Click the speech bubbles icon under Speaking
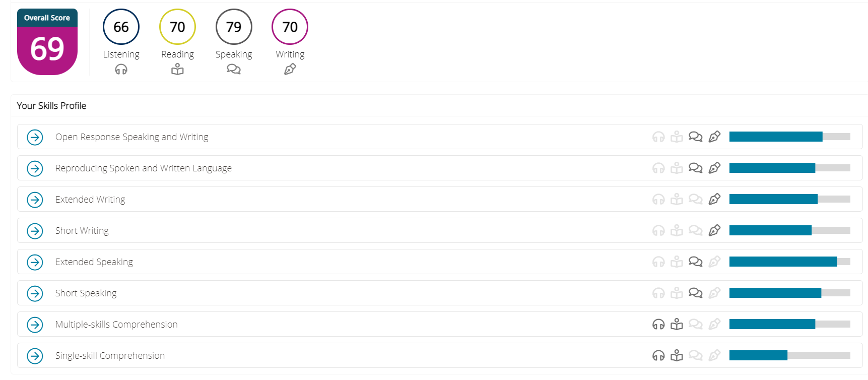Screen dimensions: 868x380 (234, 70)
